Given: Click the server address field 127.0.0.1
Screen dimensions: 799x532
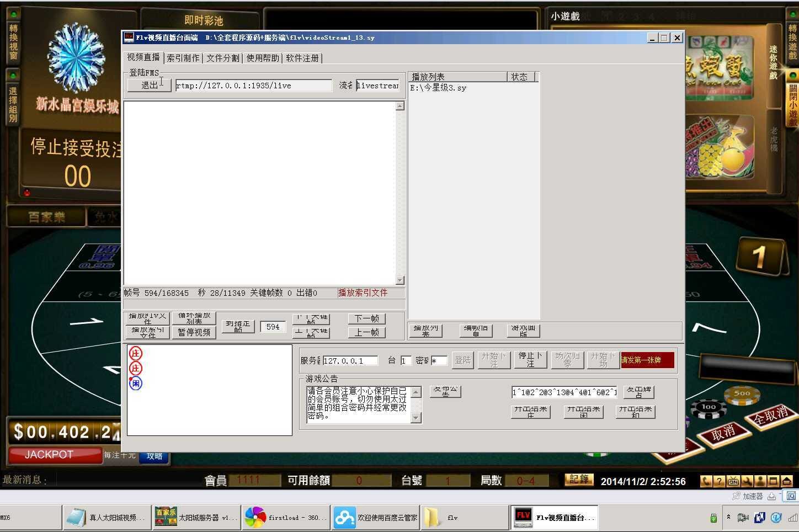Looking at the screenshot, I should [x=350, y=360].
